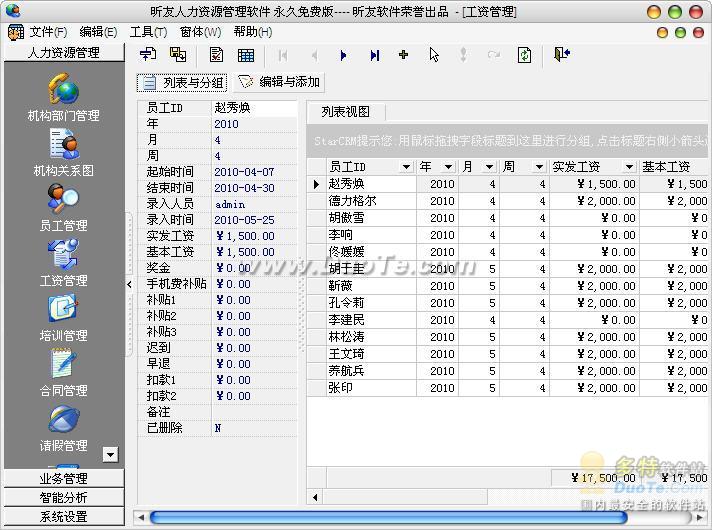Select row 孔令莉 in list

coord(507,303)
